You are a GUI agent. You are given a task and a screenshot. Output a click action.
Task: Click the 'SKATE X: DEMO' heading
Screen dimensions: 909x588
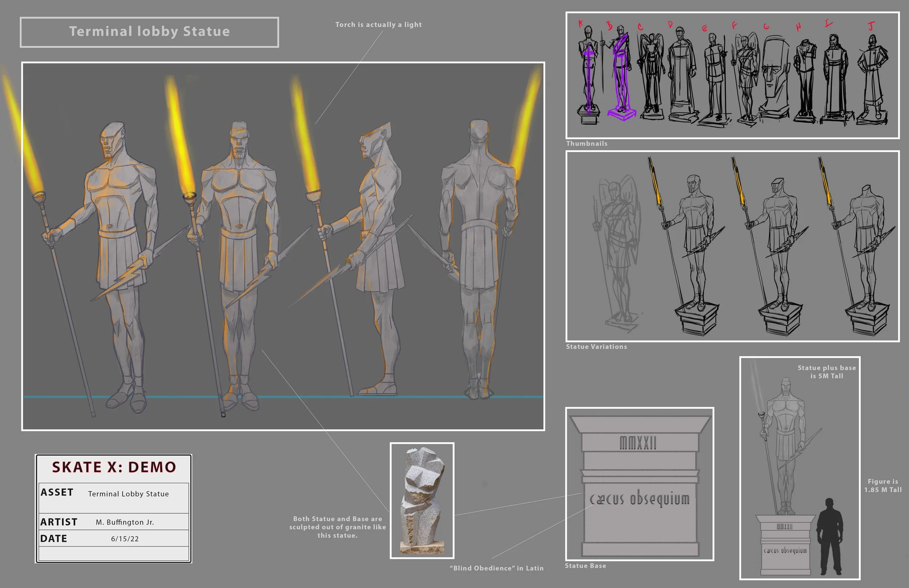click(114, 467)
